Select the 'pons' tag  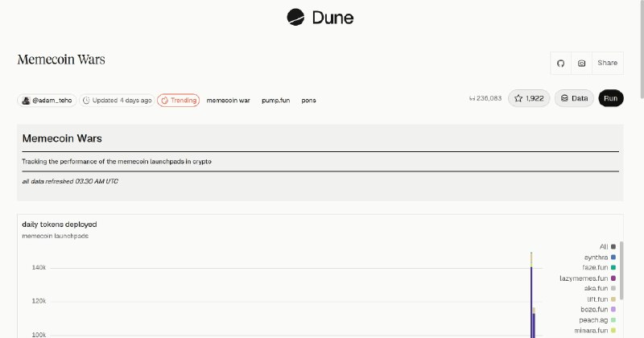click(308, 101)
